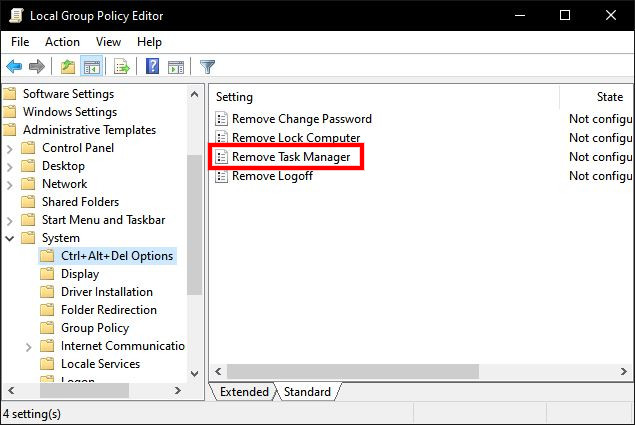Screen dimensions: 635x425
Task: Toggle the Show/Hide Action Pane icon
Action: [x=176, y=67]
